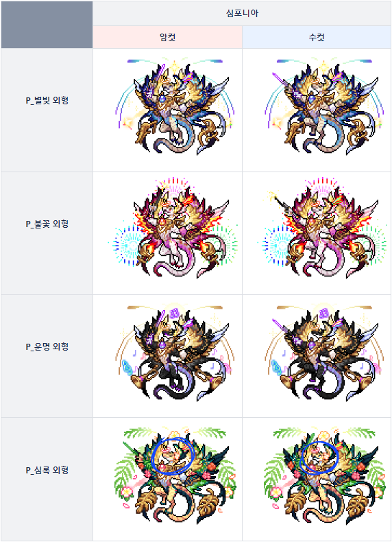Click the blue circled head of female 심록 dragon
This screenshot has width=392, height=542.
173,456
